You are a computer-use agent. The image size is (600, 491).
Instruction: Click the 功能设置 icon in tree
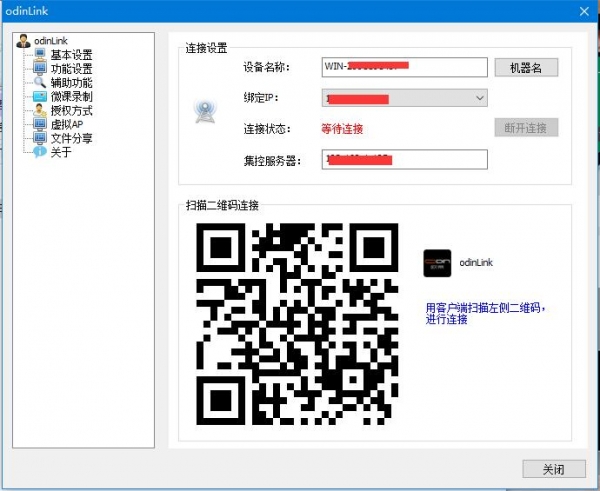(x=40, y=69)
